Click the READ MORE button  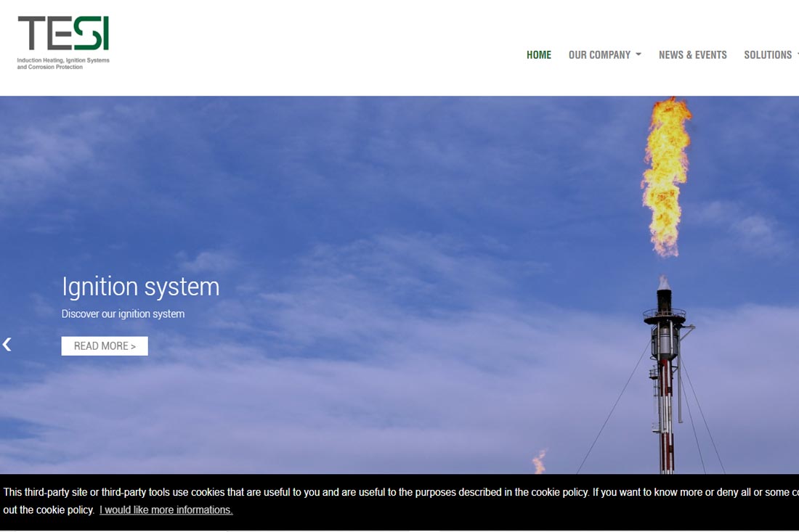(105, 346)
